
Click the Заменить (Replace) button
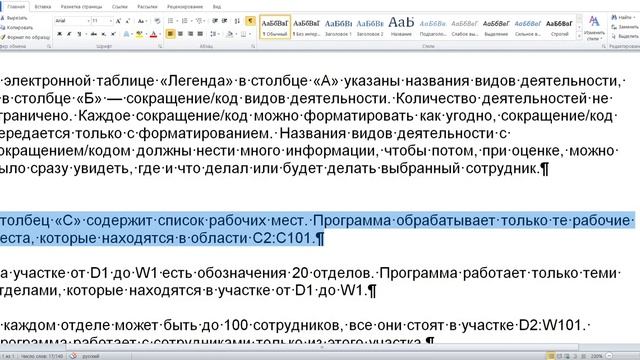point(625,27)
